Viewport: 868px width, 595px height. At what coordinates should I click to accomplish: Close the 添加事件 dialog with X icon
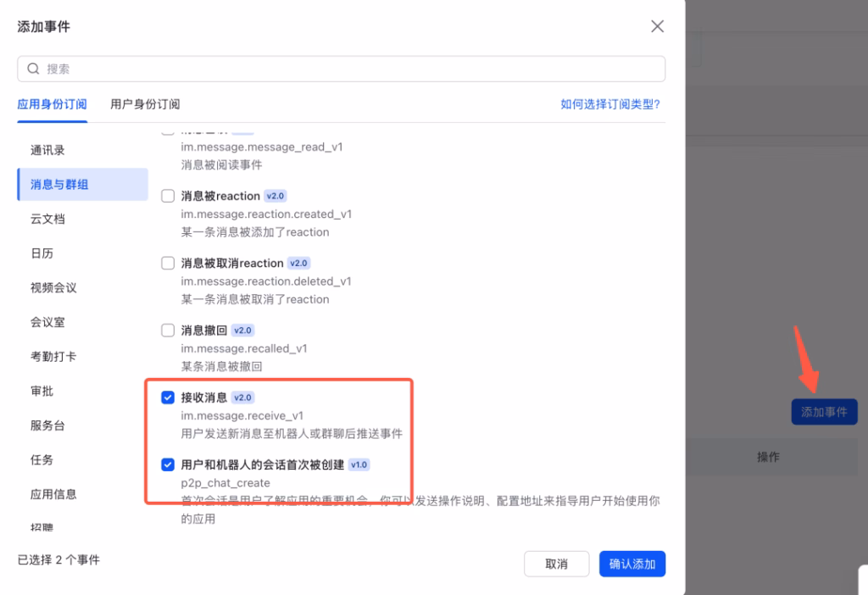point(657,26)
